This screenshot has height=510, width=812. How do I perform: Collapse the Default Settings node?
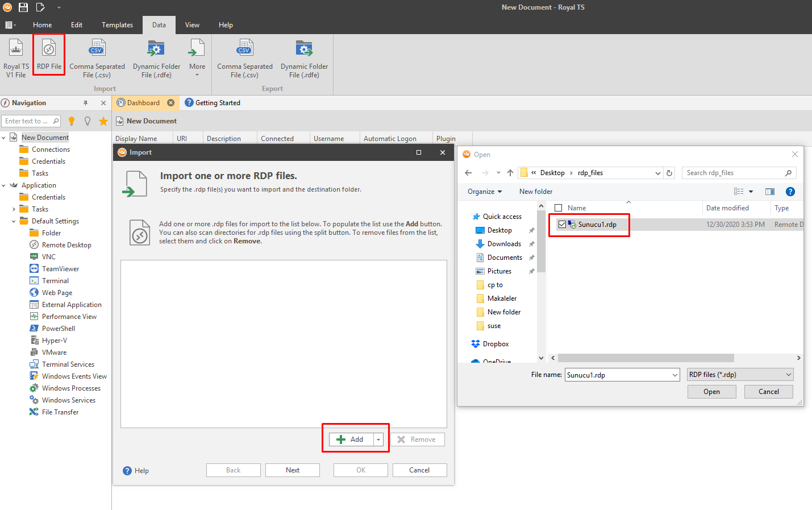pyautogui.click(x=14, y=221)
